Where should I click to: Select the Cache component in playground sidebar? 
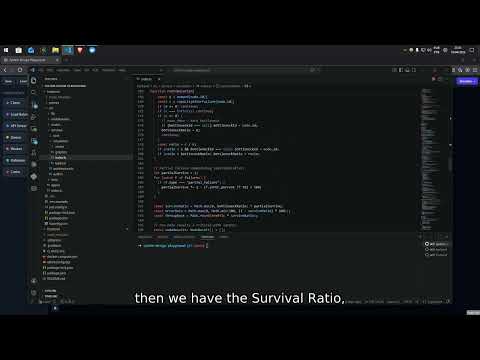coord(13,172)
